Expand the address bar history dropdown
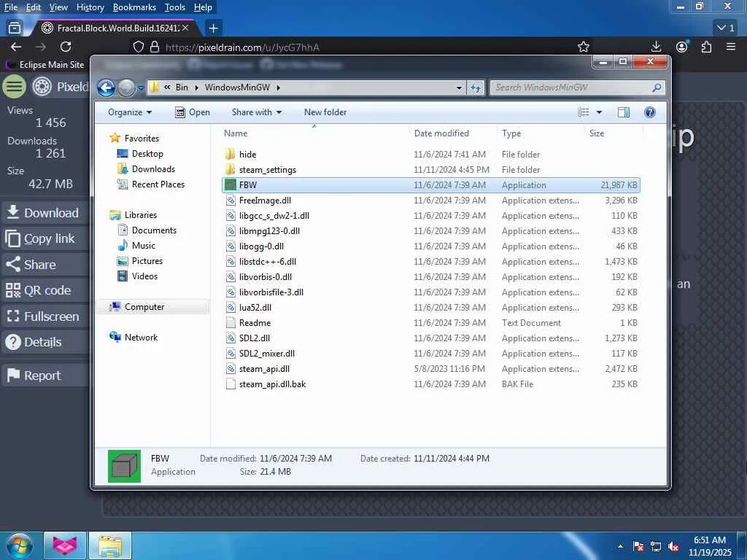747x560 pixels. coord(459,87)
